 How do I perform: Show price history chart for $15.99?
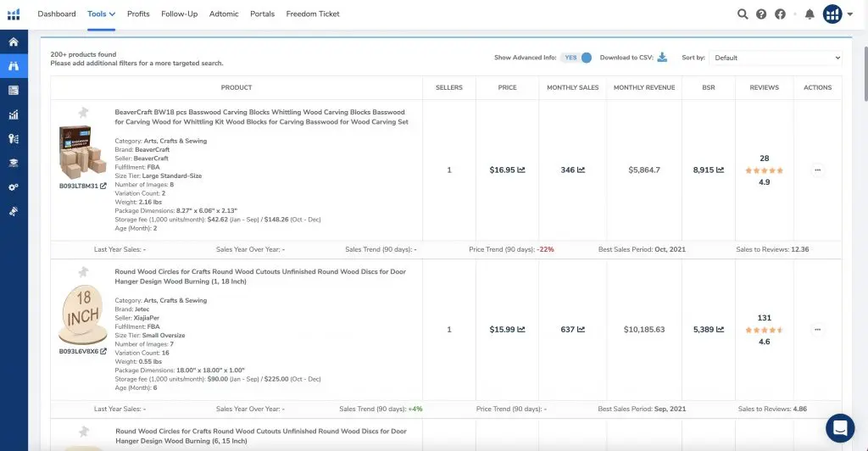pyautogui.click(x=520, y=330)
